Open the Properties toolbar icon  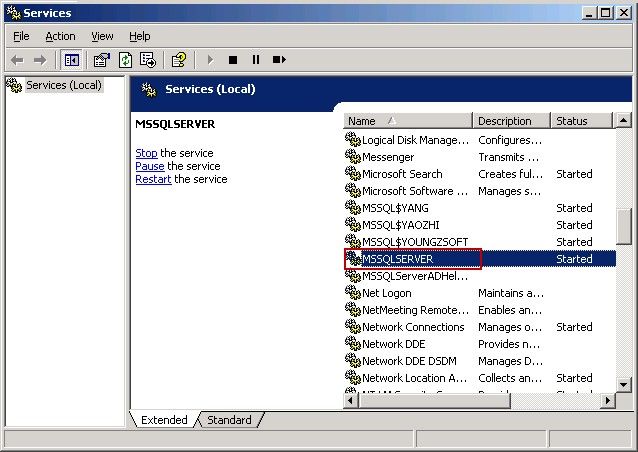pos(102,60)
